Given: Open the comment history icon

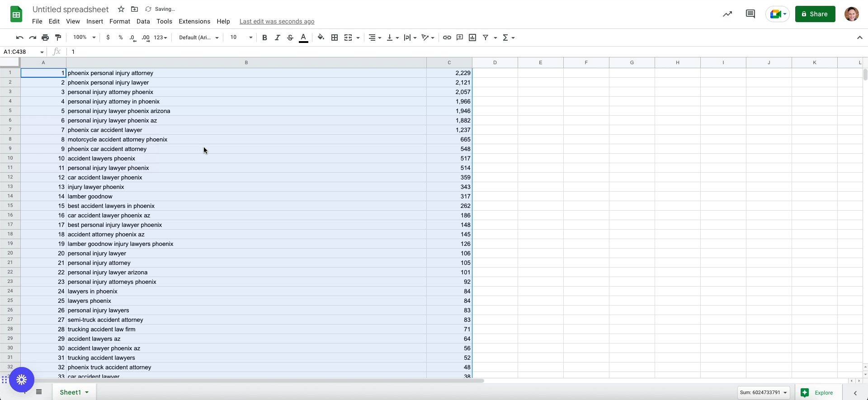Looking at the screenshot, I should (x=750, y=14).
